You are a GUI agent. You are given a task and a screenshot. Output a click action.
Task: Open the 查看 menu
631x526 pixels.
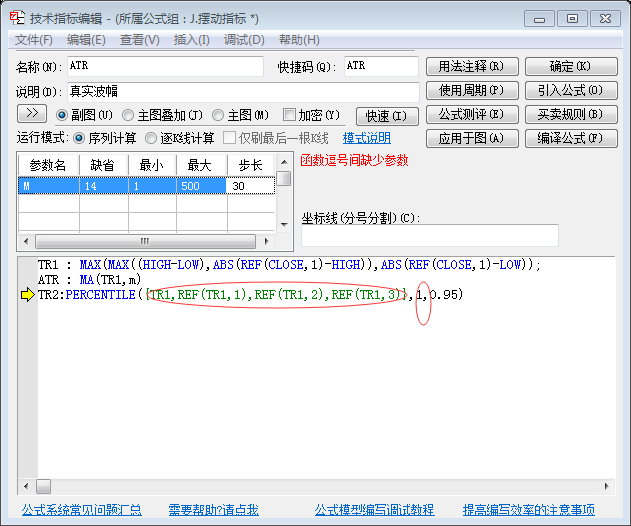click(x=140, y=40)
